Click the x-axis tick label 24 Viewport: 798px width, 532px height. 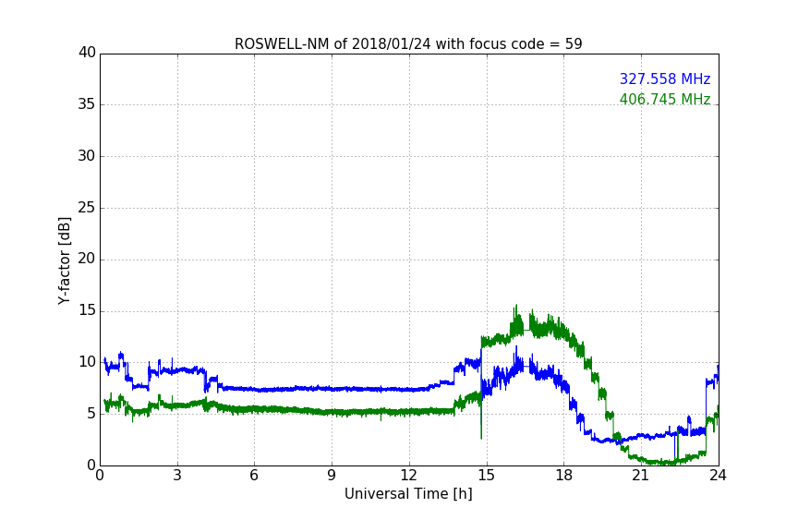718,476
